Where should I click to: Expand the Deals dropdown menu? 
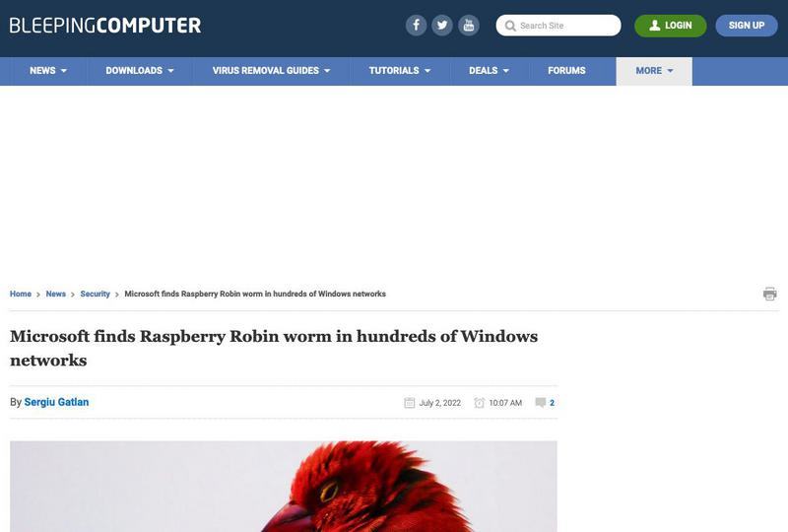click(489, 71)
